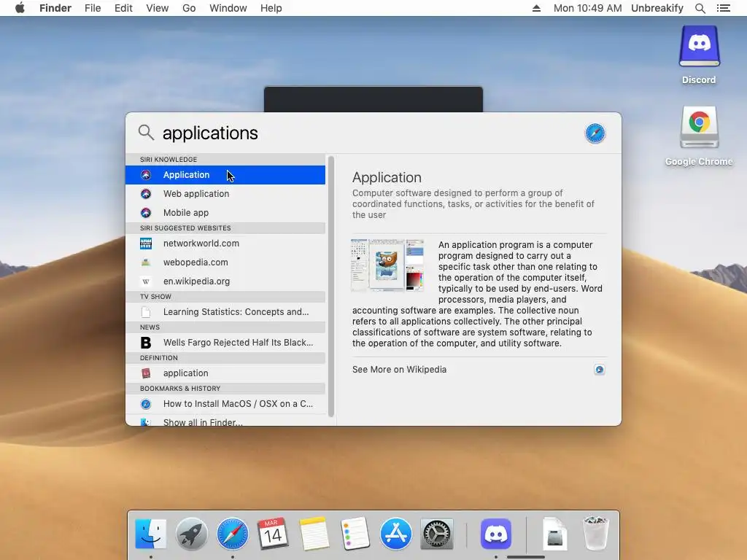Select the Web application result
Viewport: 747px width, 560px height.
point(225,194)
